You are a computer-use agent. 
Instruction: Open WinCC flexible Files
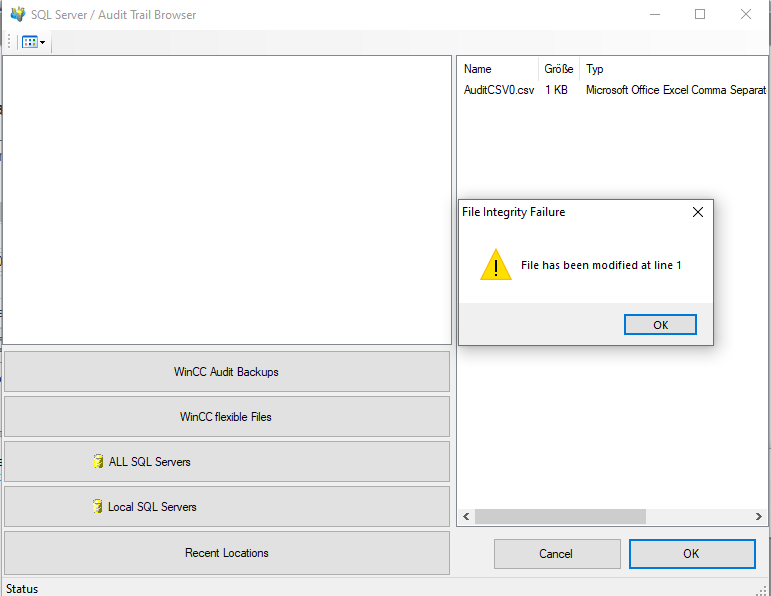tap(227, 417)
